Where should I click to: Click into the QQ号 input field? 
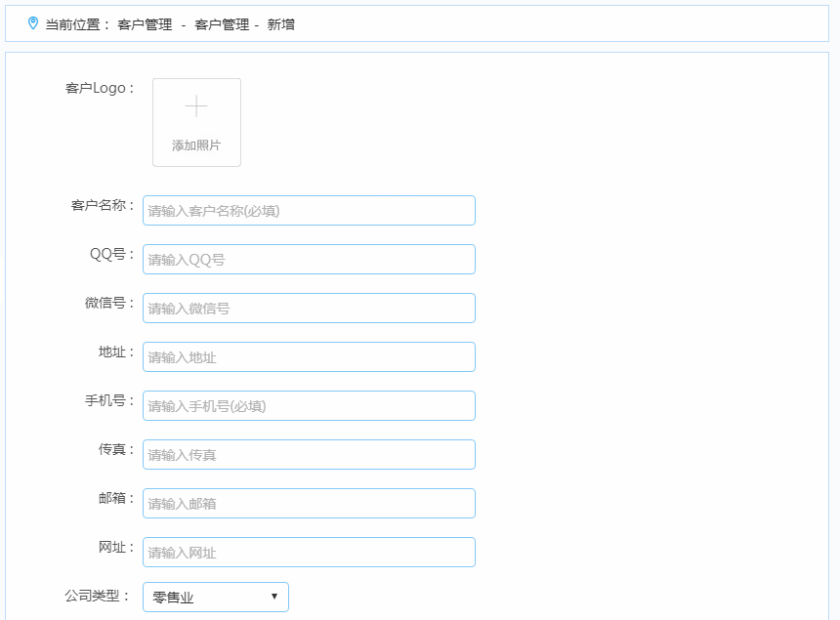[309, 260]
